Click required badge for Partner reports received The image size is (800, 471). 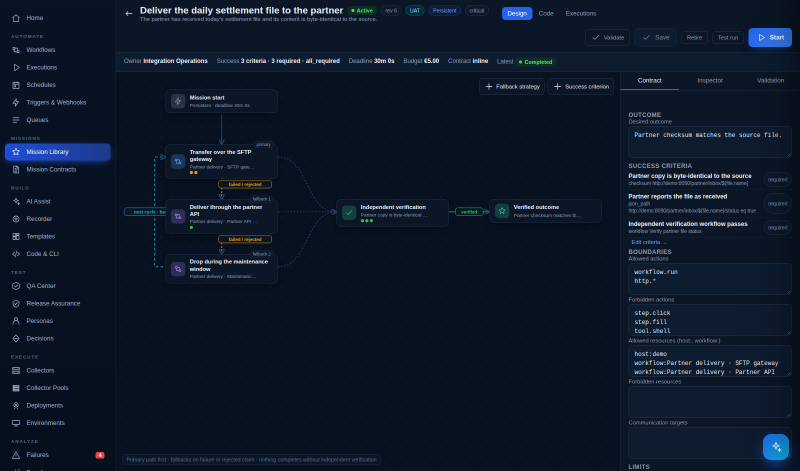[777, 204]
